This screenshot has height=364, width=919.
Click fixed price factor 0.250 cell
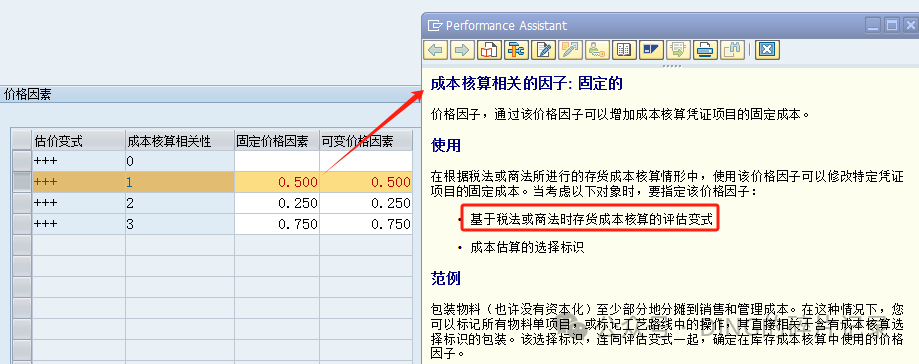point(277,203)
